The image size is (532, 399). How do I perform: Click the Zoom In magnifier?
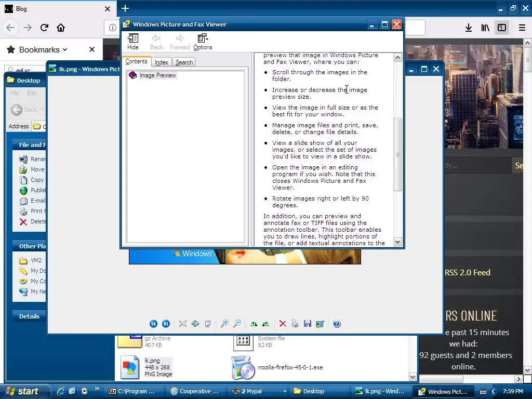[x=224, y=324]
